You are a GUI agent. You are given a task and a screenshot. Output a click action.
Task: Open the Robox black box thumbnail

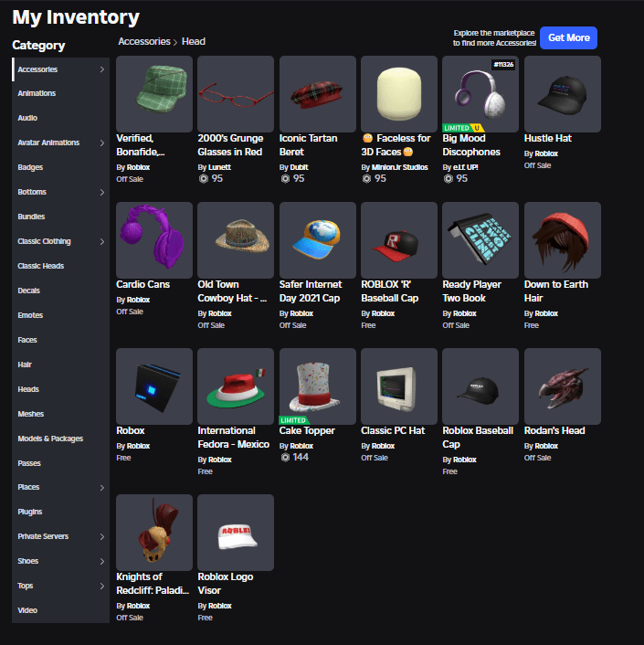click(154, 386)
